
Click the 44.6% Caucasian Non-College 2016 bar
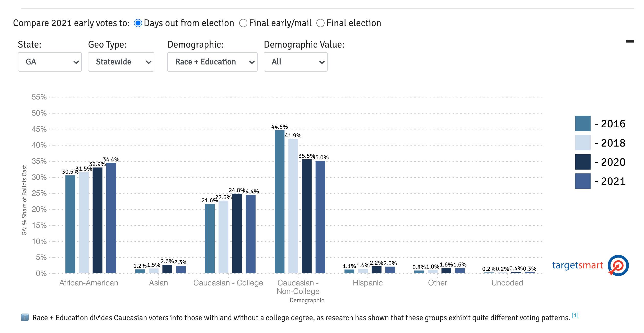point(280,202)
